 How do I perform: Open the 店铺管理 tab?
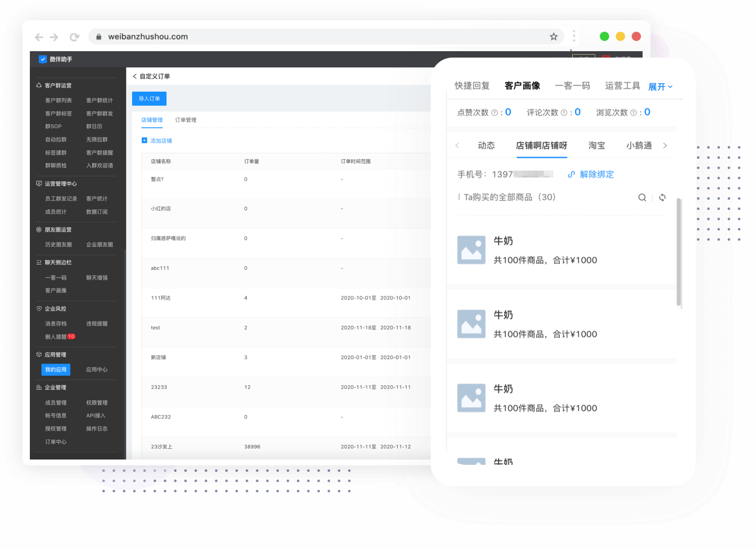point(152,120)
